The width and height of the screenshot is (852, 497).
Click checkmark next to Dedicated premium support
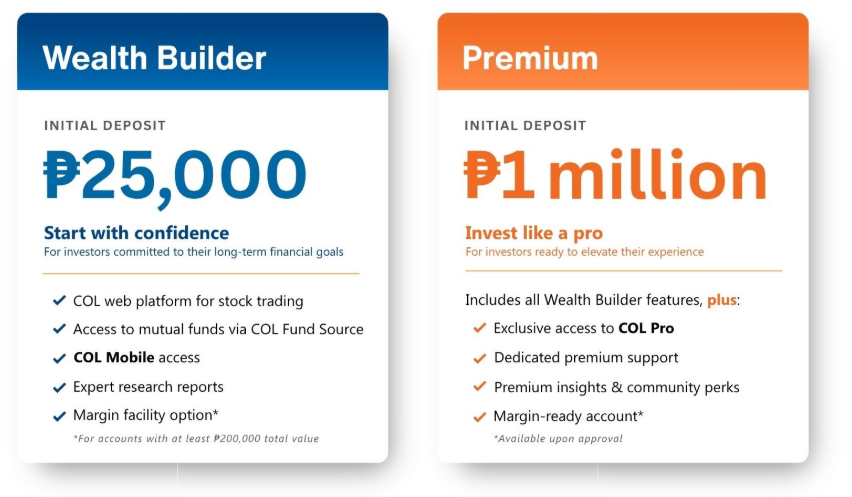pyautogui.click(x=479, y=358)
